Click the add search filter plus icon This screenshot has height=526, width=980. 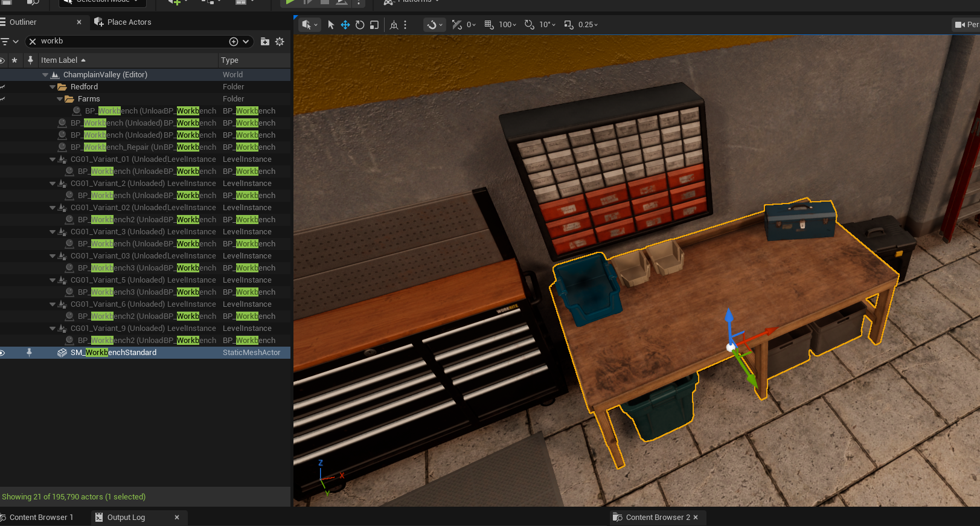pyautogui.click(x=234, y=42)
